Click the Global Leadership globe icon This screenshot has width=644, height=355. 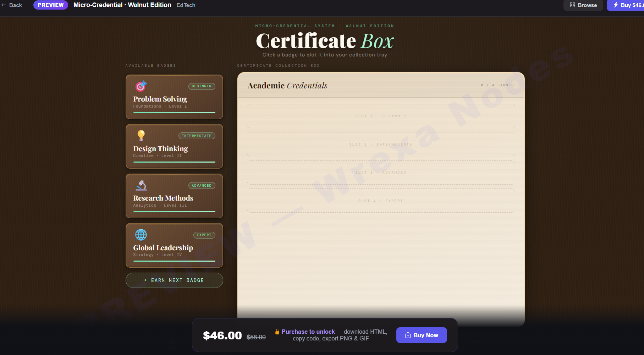click(141, 235)
